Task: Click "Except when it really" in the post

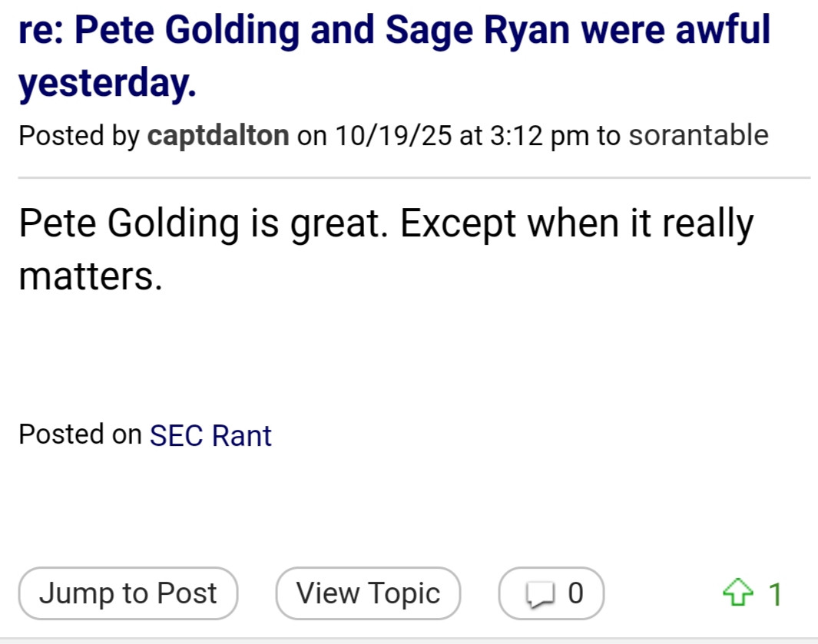Action: pyautogui.click(x=577, y=224)
